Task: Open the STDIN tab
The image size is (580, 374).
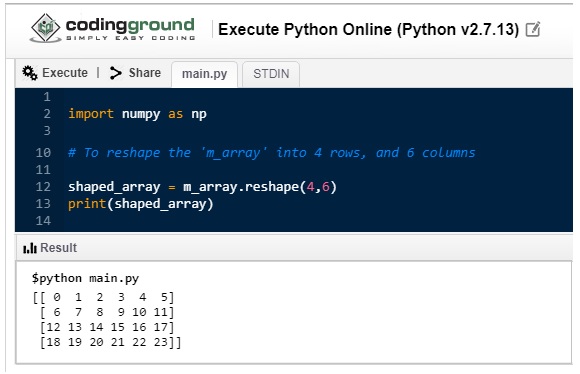Action: pos(271,74)
